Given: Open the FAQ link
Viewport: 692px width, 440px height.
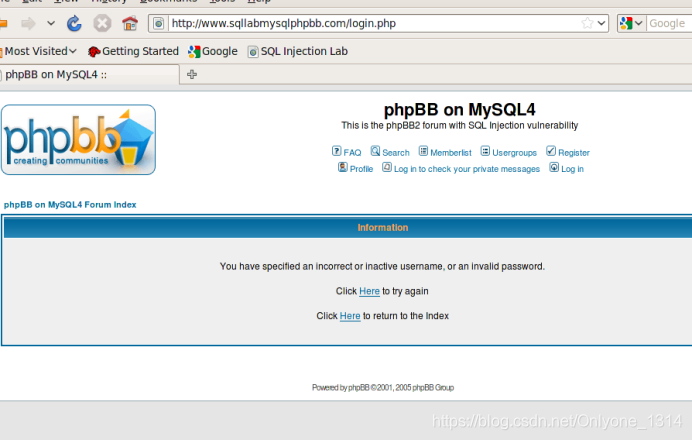Looking at the screenshot, I should [352, 153].
